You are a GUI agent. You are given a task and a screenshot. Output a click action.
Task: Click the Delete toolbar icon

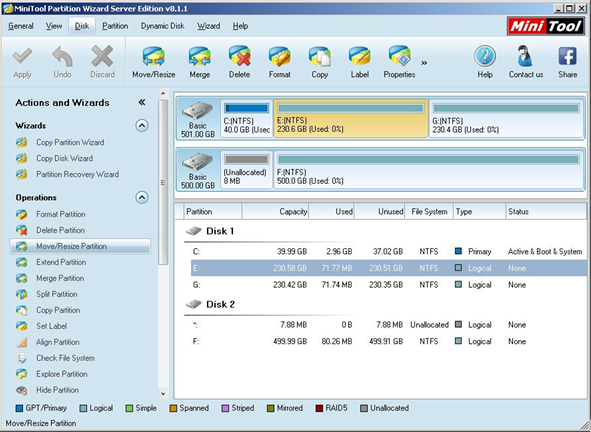coord(239,56)
